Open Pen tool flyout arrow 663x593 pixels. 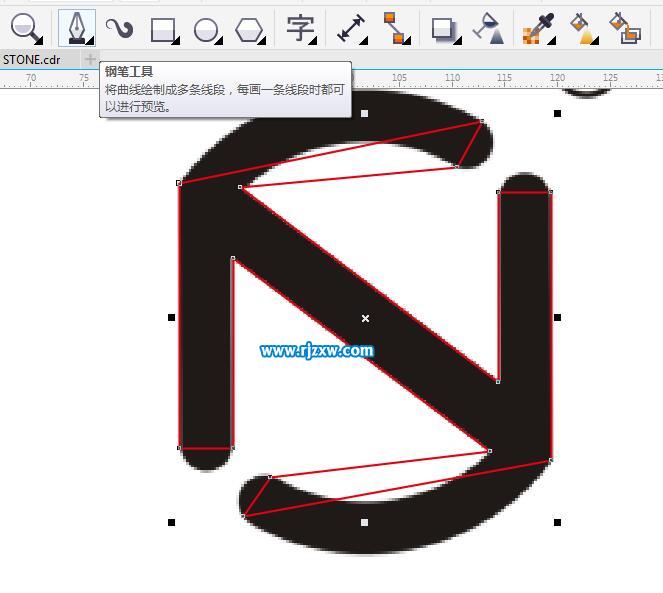coord(90,41)
